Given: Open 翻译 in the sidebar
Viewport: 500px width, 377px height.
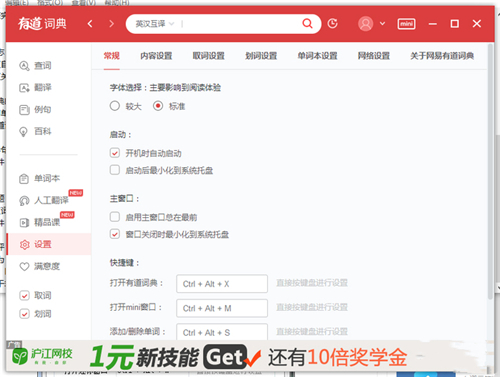Looking at the screenshot, I should 35,88.
